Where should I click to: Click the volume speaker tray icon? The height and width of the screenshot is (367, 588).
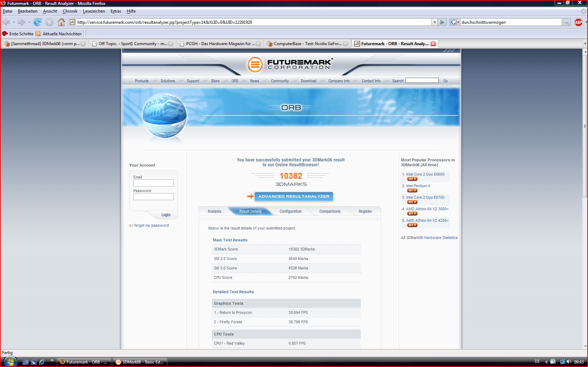(569, 362)
